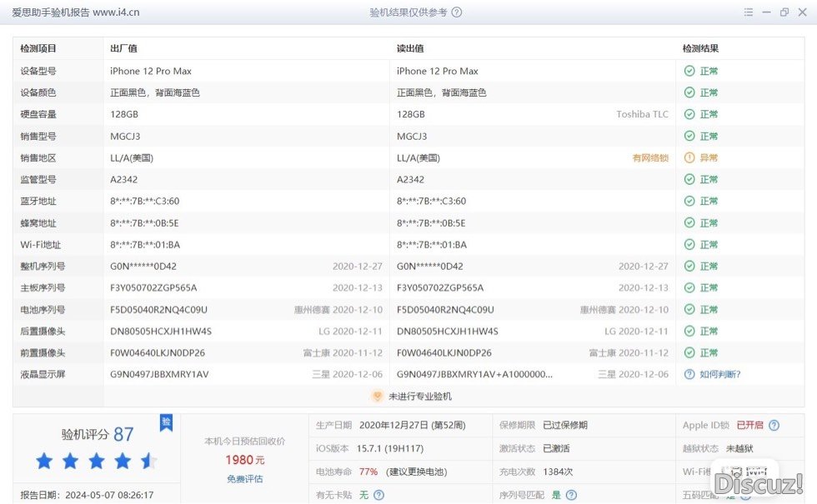This screenshot has width=817, height=504.
Task: Select the 主板序列号 row label
Action: 43,288
